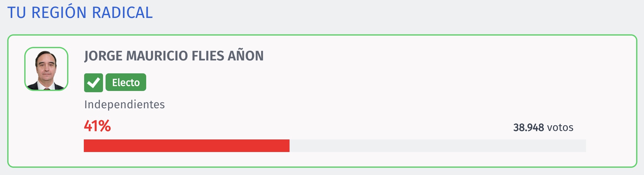644x175 pixels.
Task: Click the word RADICAL in the heading
Action: pyautogui.click(x=122, y=13)
